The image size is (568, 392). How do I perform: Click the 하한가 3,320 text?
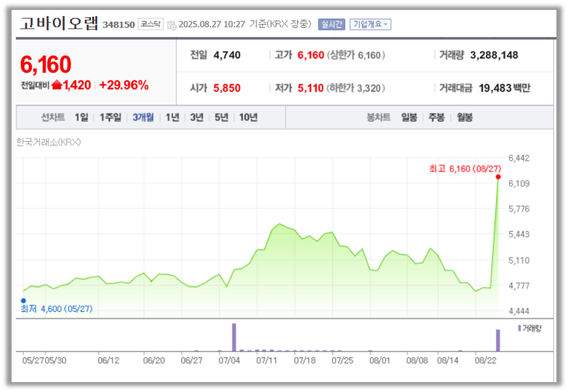point(355,88)
